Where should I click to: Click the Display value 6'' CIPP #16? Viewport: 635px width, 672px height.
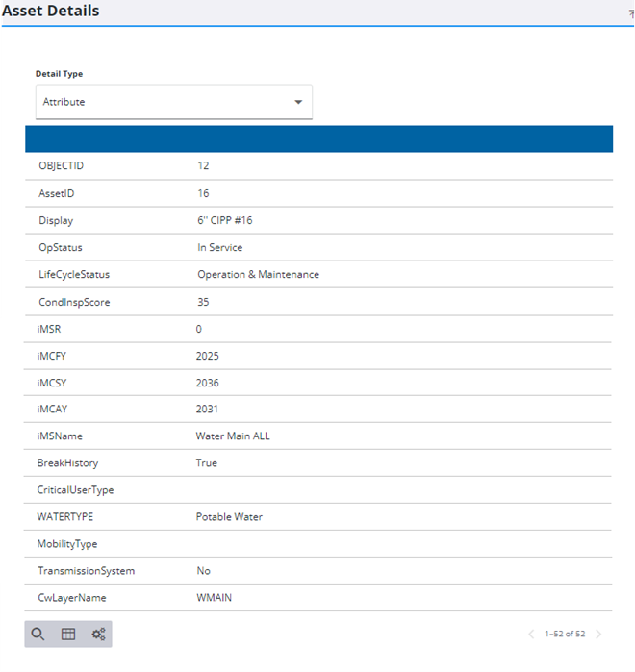(225, 220)
